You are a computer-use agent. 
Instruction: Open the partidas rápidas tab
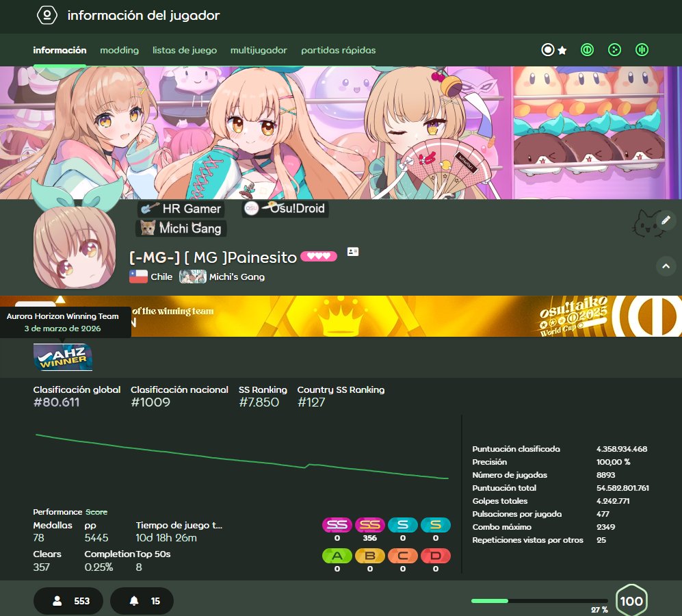(x=339, y=50)
